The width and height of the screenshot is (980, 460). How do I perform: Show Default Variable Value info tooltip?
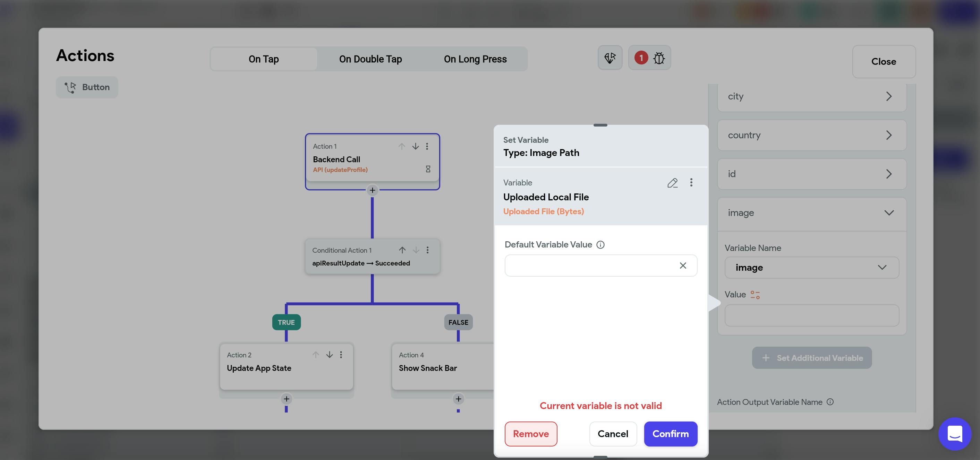(x=600, y=245)
